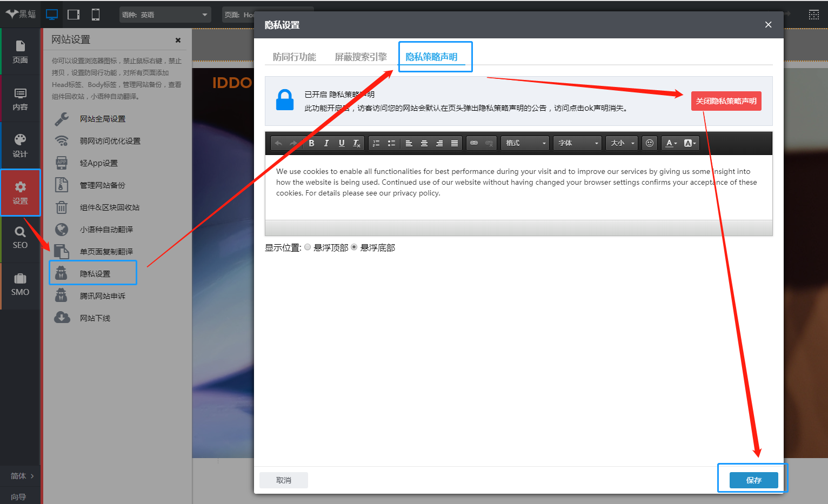
Task: Open text color picker in editor
Action: pos(671,143)
